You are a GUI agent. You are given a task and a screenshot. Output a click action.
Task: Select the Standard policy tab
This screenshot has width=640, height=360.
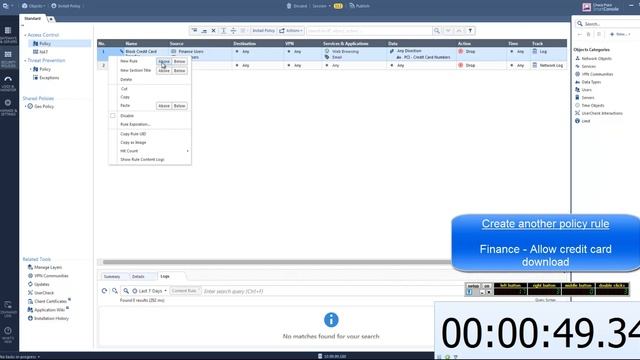point(33,19)
